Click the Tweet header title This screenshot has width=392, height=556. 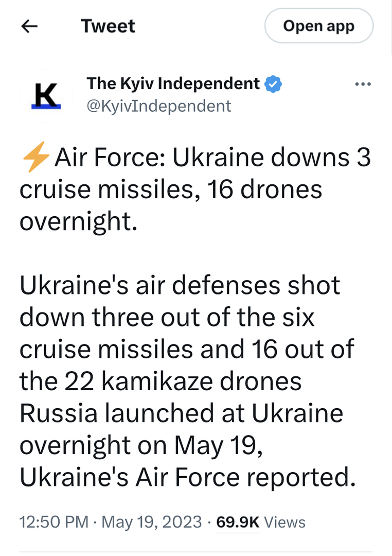tap(108, 26)
